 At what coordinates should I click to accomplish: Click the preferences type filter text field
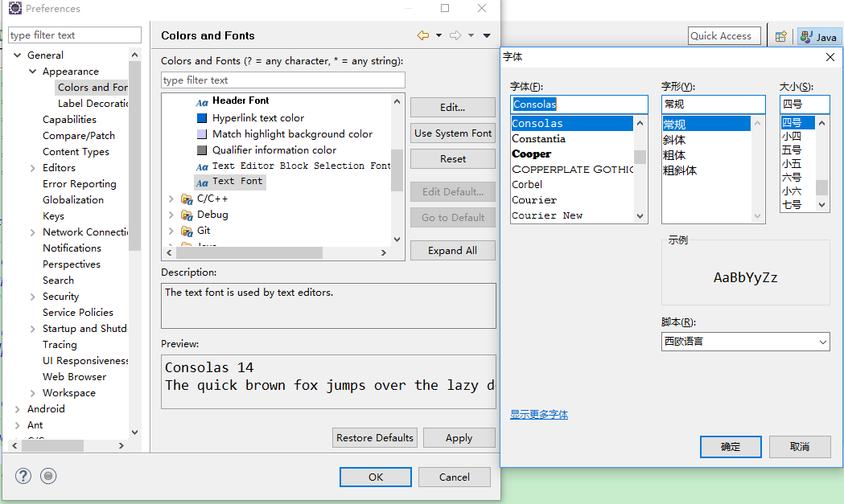[75, 35]
